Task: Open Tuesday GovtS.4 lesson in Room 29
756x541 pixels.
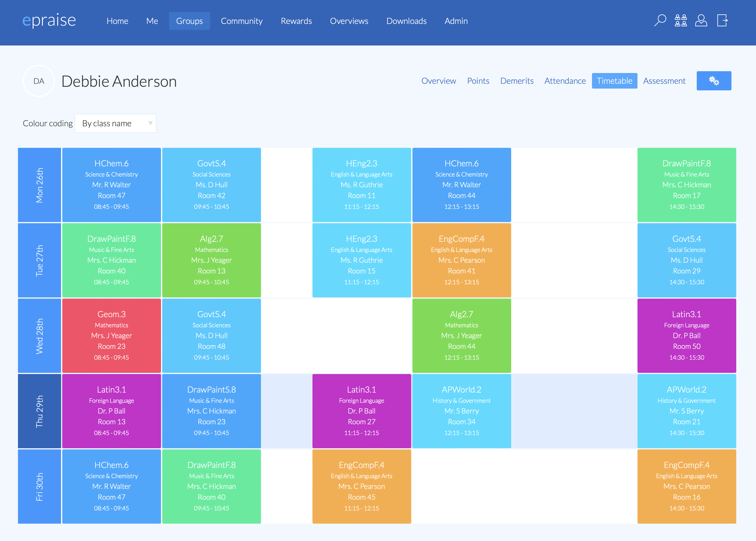Action: point(687,260)
